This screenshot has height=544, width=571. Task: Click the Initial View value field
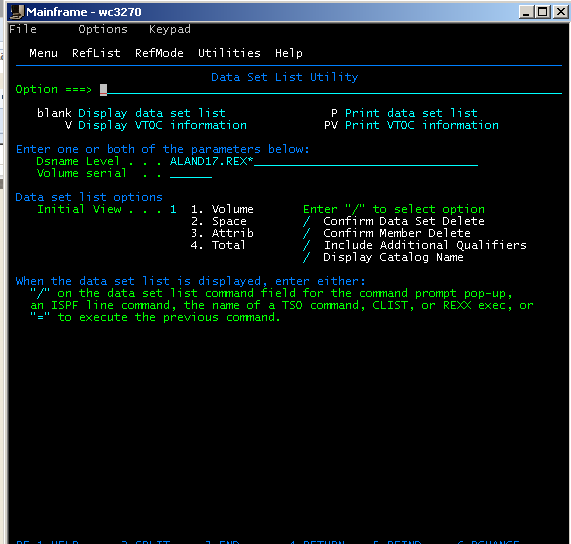(173, 209)
